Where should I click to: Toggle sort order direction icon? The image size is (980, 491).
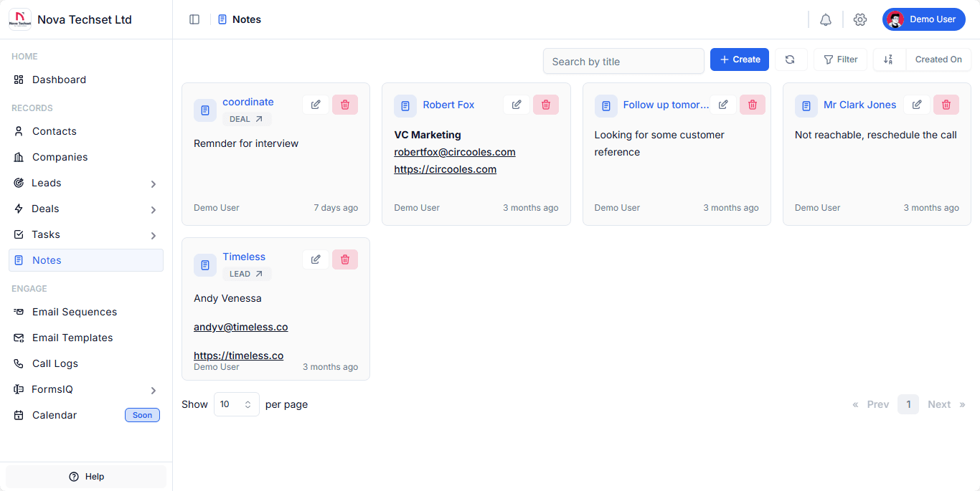(x=889, y=59)
